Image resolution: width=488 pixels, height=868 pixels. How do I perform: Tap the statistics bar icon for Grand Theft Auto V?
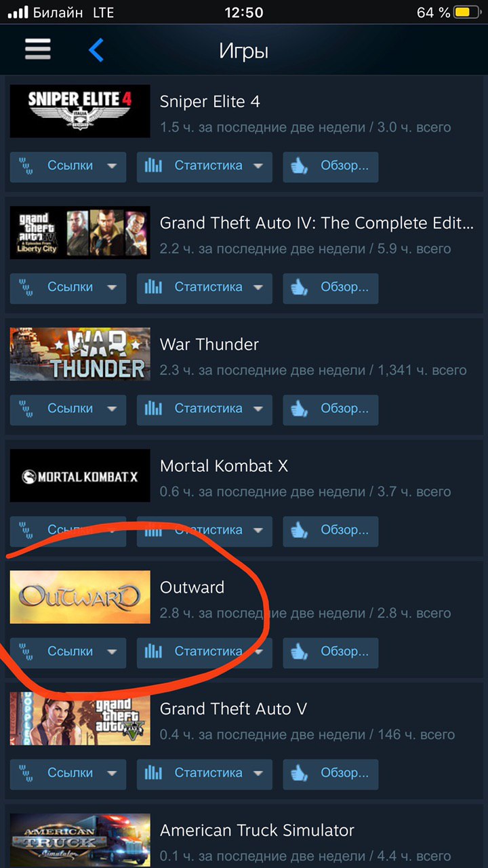[154, 773]
